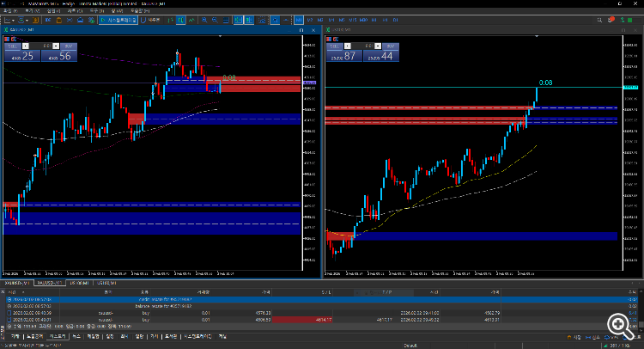Open the indicators list toolbar icon

click(262, 20)
